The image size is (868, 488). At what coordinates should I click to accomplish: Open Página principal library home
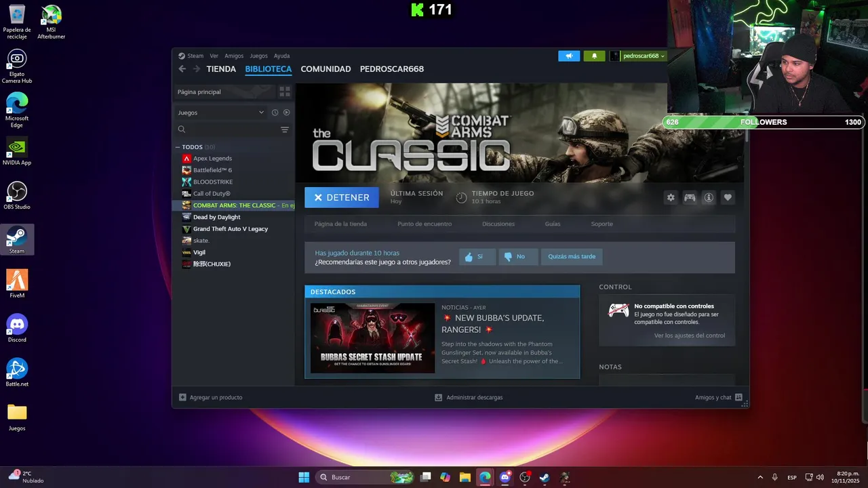click(225, 91)
